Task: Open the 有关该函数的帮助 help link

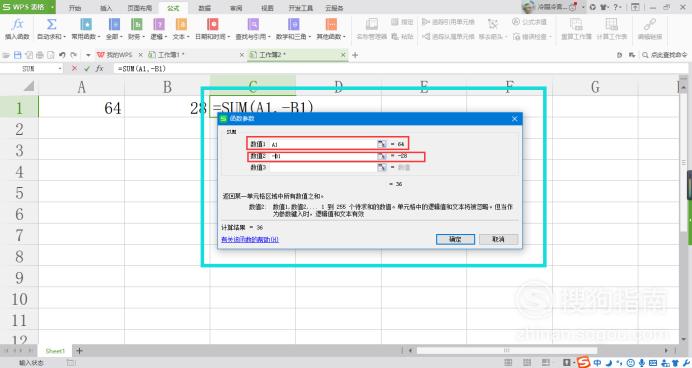Action: point(250,240)
